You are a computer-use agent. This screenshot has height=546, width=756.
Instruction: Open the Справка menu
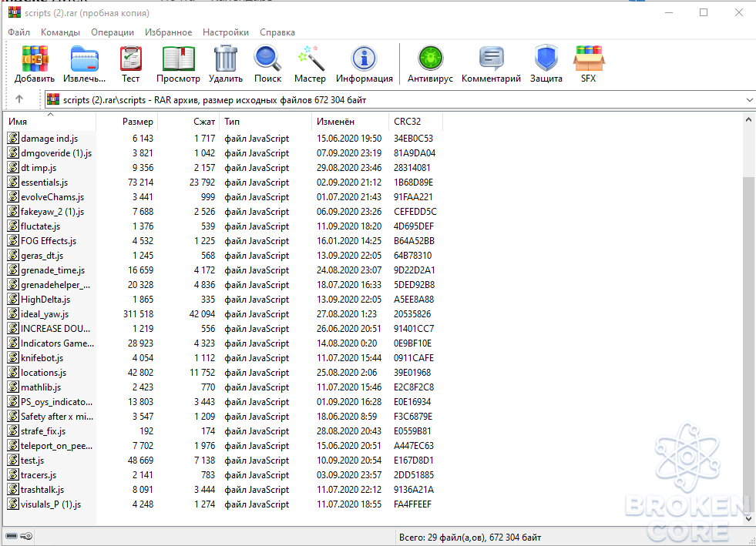coord(277,32)
